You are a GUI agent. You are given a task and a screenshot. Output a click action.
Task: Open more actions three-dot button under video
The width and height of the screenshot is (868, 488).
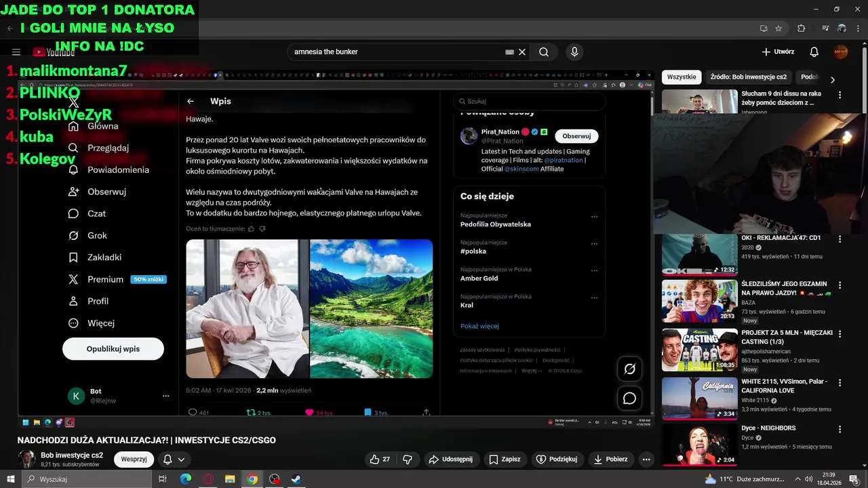coord(646,459)
